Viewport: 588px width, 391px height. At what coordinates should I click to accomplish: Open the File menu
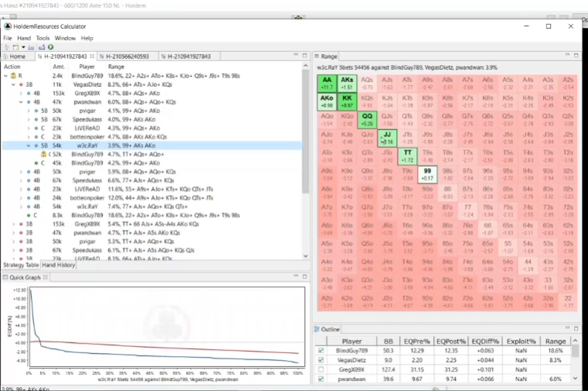[8, 38]
